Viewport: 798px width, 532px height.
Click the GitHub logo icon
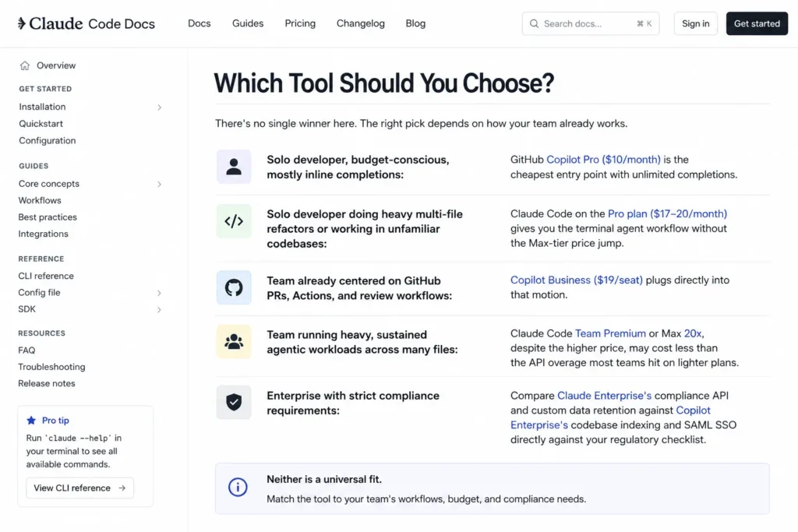click(234, 288)
